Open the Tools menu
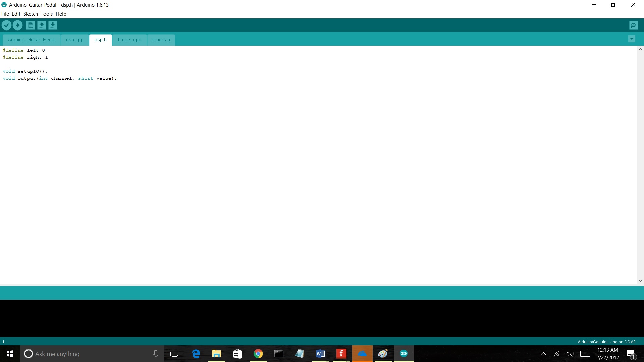The height and width of the screenshot is (362, 644). 47,14
